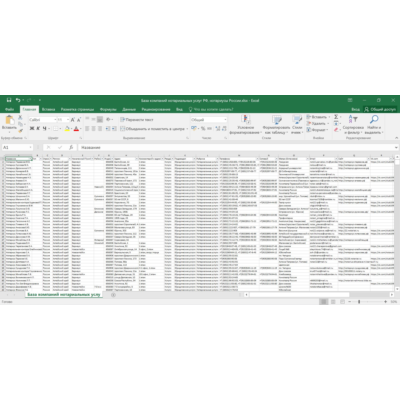Click the Sort and Filter icon

pyautogui.click(x=353, y=119)
